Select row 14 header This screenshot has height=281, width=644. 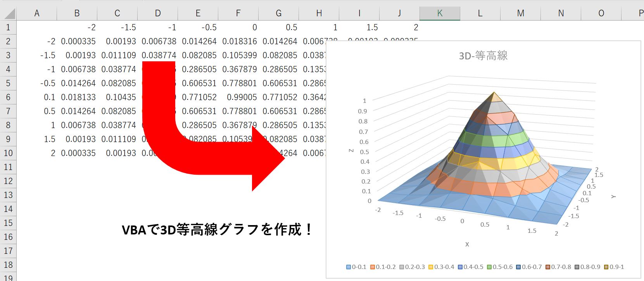[8, 209]
